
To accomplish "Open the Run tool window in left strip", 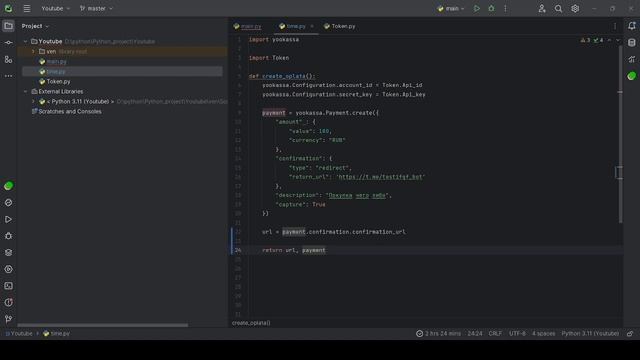I will 8,220.
